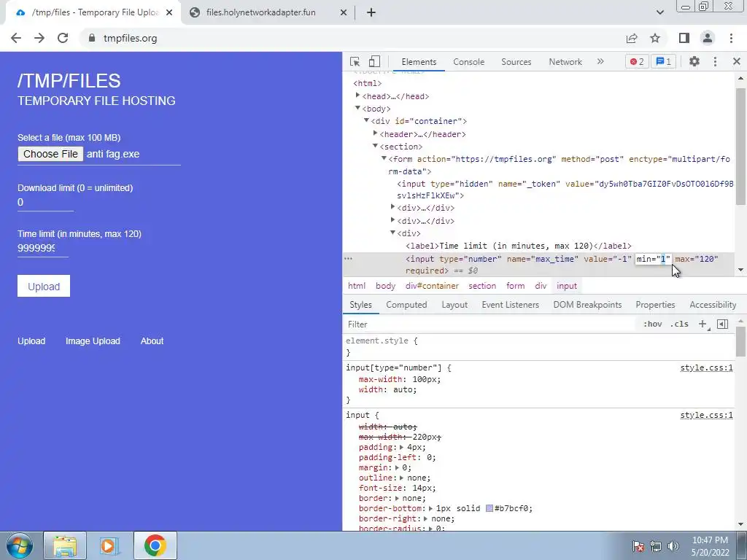Close the DevTools panel

[737, 61]
